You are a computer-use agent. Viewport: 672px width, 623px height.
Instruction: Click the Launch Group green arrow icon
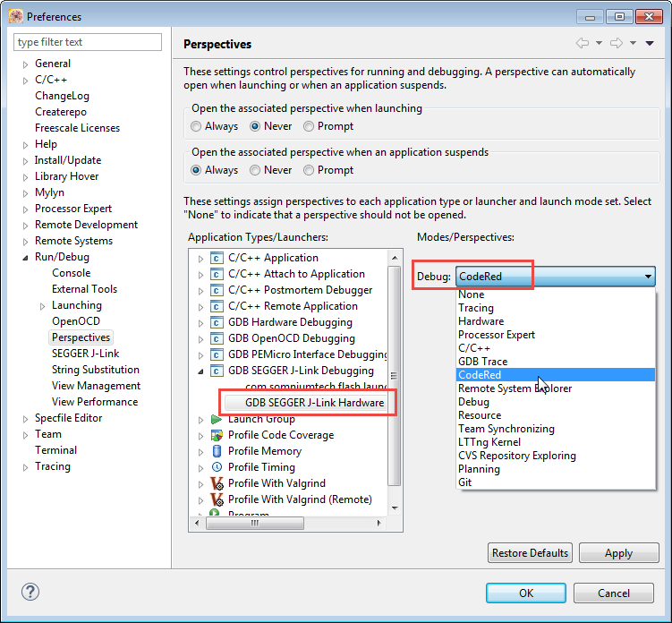pos(217,419)
